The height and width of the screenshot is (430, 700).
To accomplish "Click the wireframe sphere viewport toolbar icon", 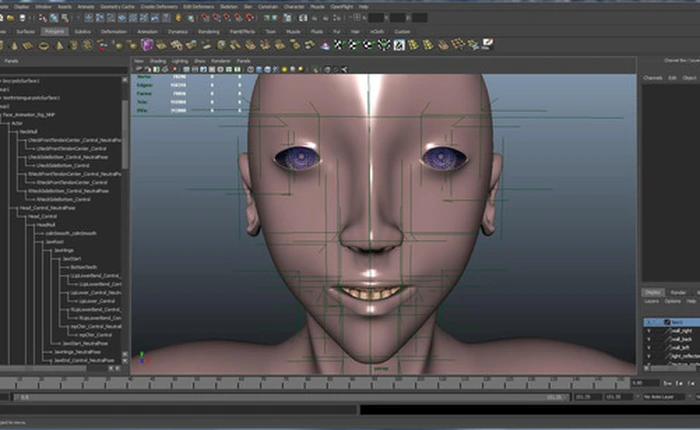I will (x=250, y=70).
